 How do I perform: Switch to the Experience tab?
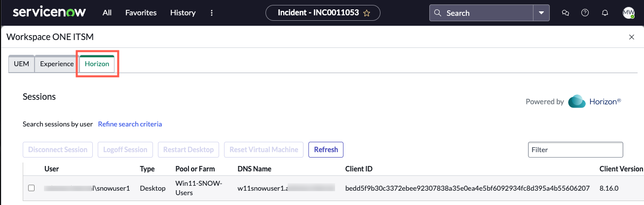[x=57, y=64]
